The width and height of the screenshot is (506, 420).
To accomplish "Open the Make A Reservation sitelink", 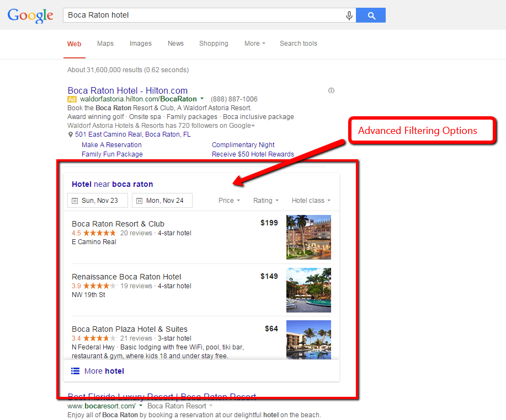I will point(111,145).
